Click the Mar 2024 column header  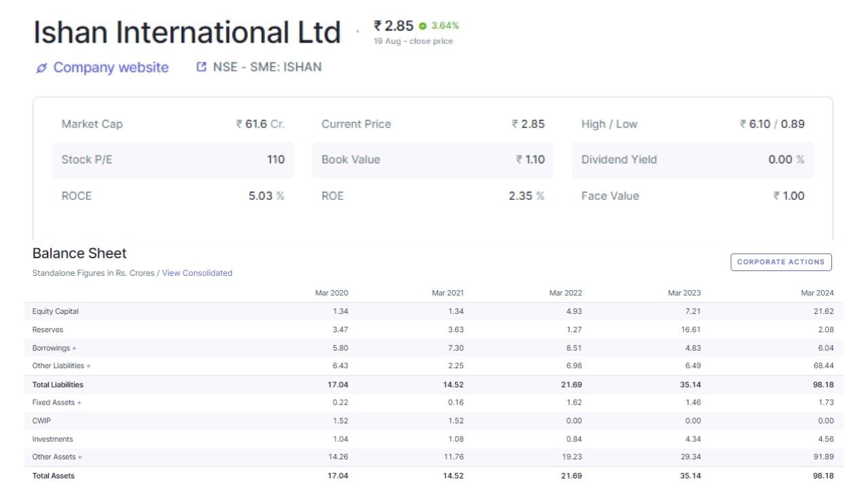817,293
